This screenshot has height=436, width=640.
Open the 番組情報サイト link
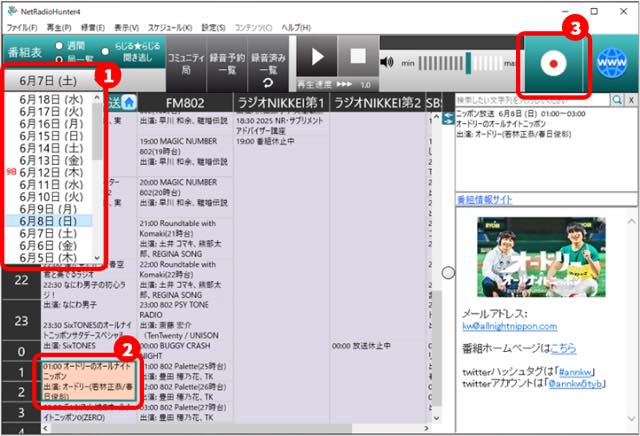pos(484,200)
